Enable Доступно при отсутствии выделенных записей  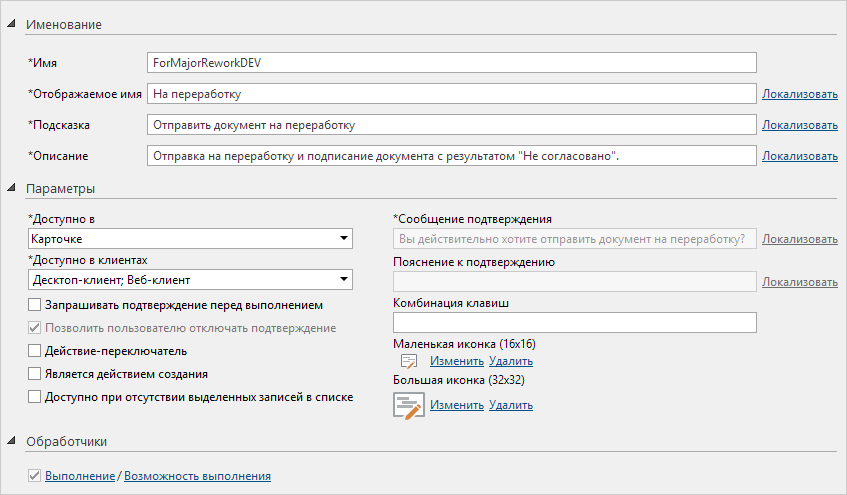point(35,397)
